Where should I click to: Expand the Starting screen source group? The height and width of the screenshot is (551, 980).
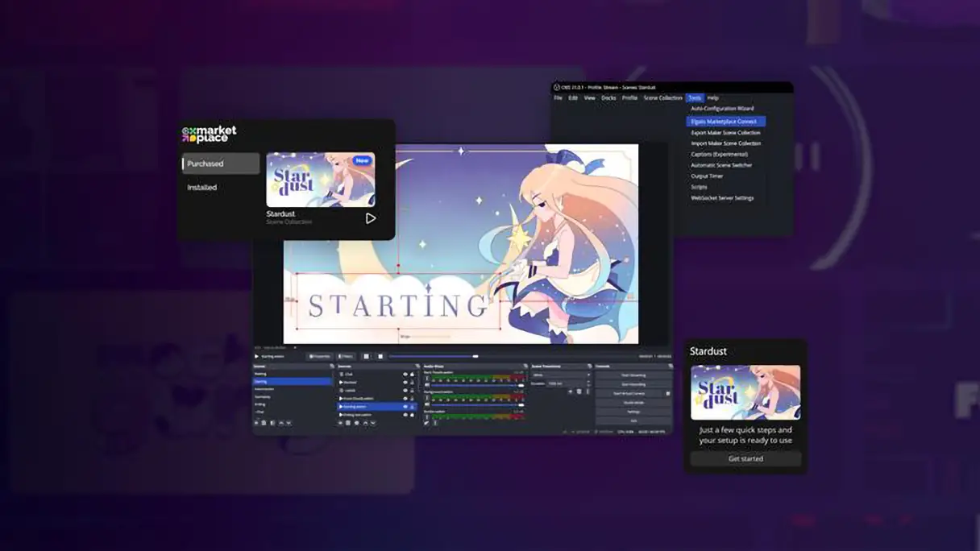(x=341, y=407)
